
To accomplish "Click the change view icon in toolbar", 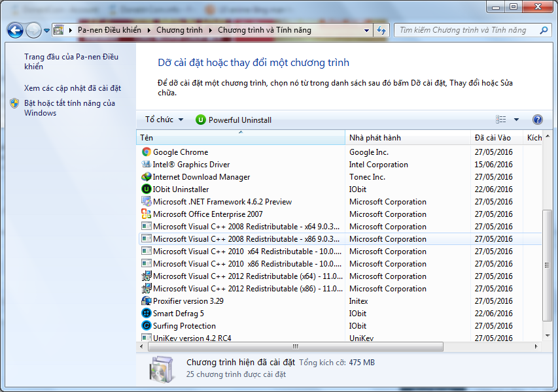I will point(500,120).
